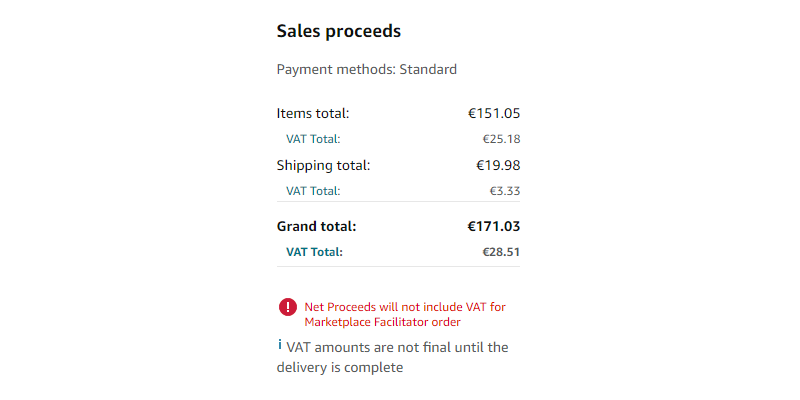Click the red alert warning icon

[x=288, y=307]
